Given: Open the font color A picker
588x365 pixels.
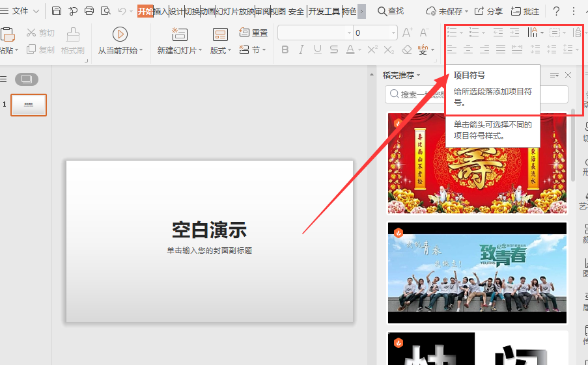Looking at the screenshot, I should (x=350, y=50).
